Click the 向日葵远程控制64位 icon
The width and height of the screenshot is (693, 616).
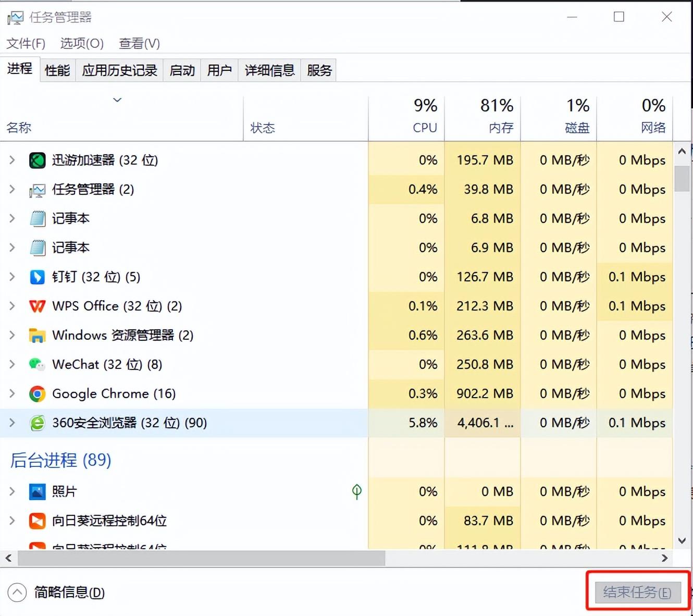point(37,521)
